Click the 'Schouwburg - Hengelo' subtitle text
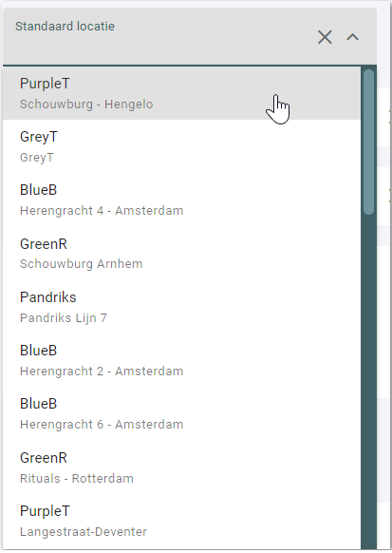 (x=86, y=105)
